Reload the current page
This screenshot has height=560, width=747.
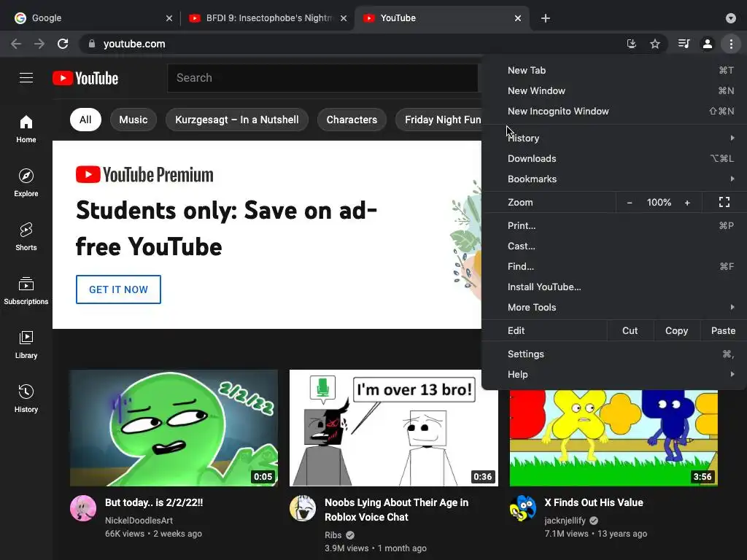pyautogui.click(x=63, y=44)
